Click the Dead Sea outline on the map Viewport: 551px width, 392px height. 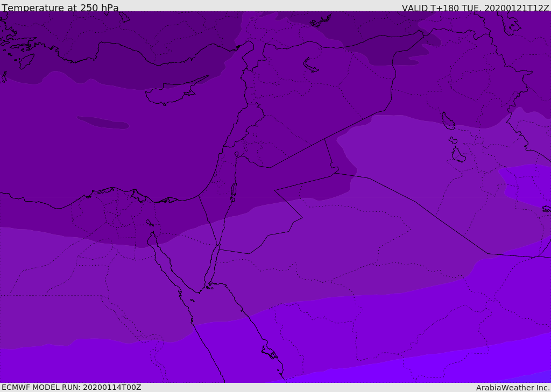234,190
